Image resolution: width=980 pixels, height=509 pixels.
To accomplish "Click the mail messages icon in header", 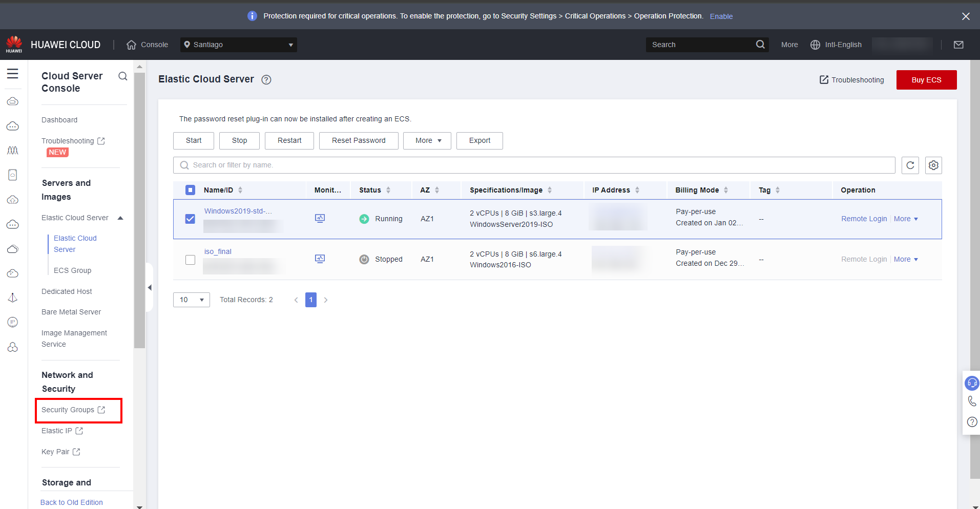I will [958, 45].
